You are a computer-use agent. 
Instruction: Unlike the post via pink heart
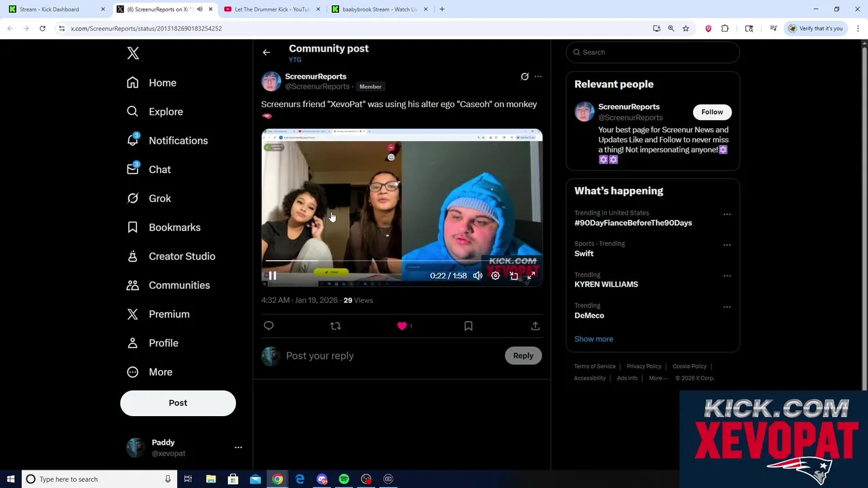pyautogui.click(x=402, y=326)
